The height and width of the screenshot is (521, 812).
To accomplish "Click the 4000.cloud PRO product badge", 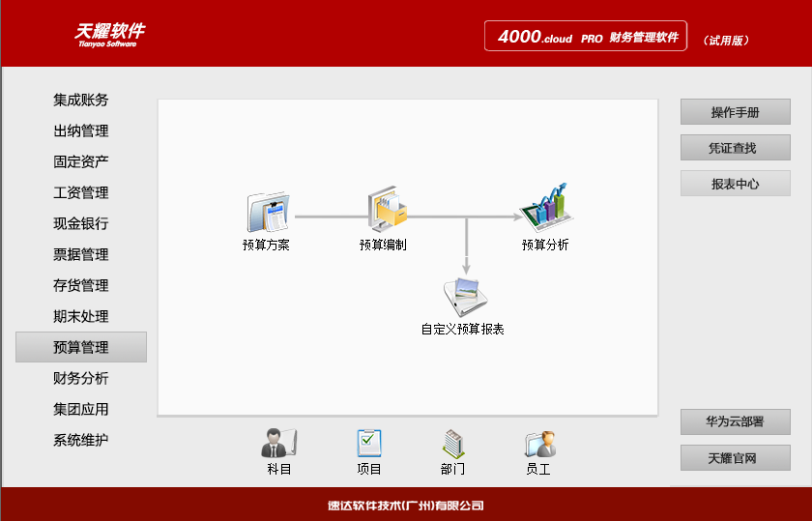I will pos(586,37).
